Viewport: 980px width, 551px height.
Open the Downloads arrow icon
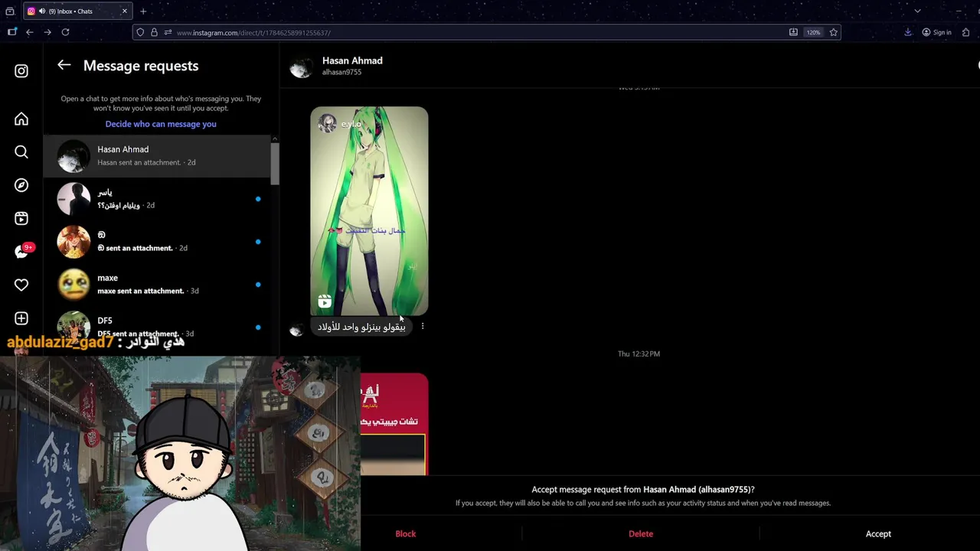click(908, 32)
